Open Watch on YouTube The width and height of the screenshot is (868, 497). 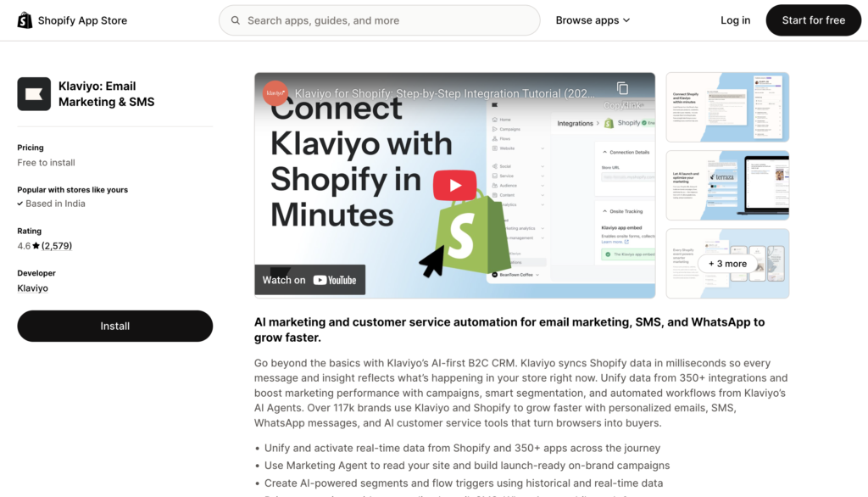click(x=310, y=280)
